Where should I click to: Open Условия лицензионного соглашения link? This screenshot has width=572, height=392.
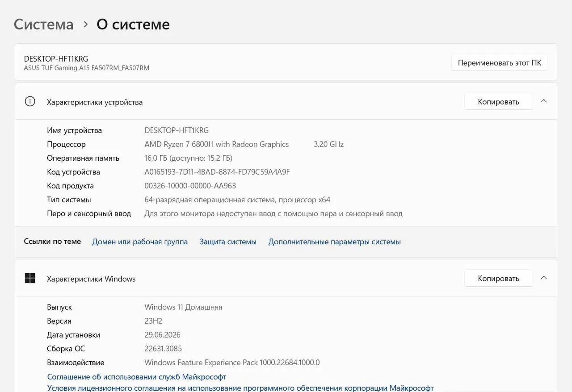point(240,388)
